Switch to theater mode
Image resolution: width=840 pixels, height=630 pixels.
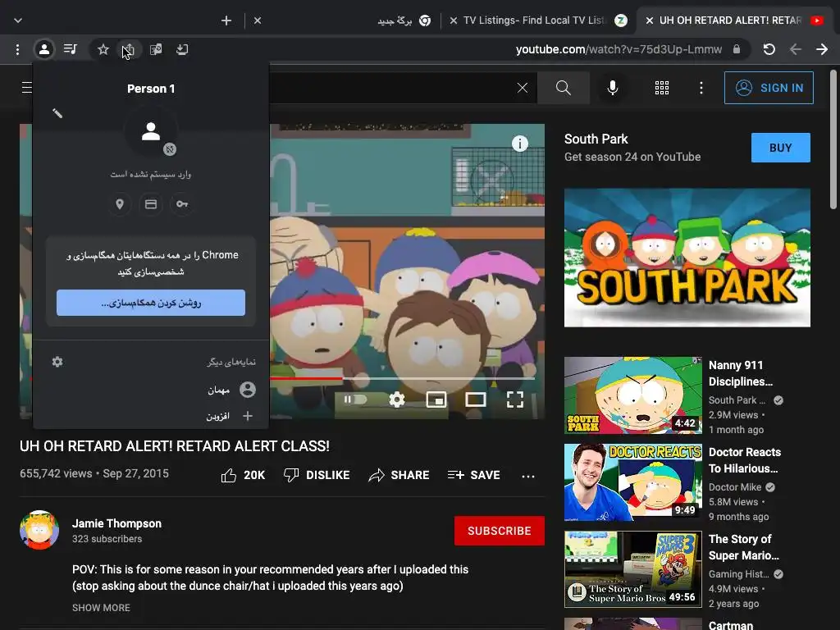[476, 399]
